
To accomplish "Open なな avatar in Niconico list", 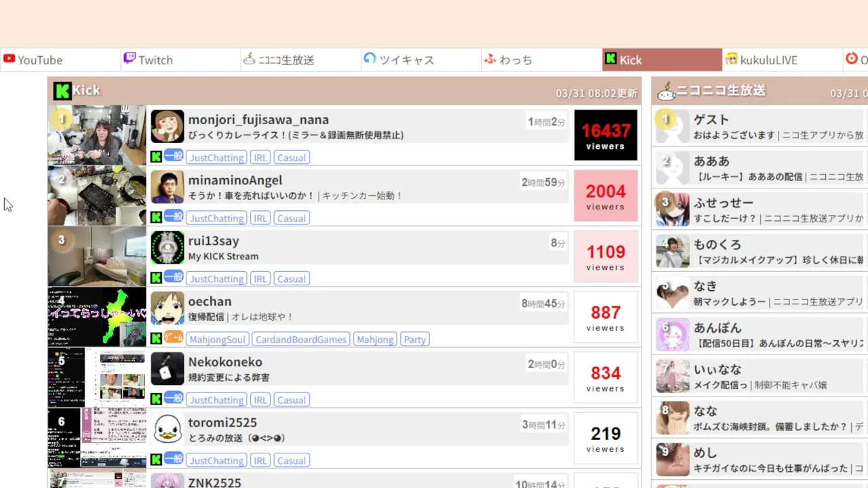I will pos(673,418).
